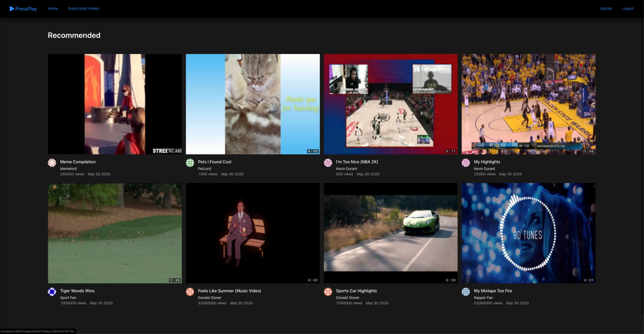Screen dimensions: 644x334
Task: Open the My Highlights video title
Action: (487, 162)
